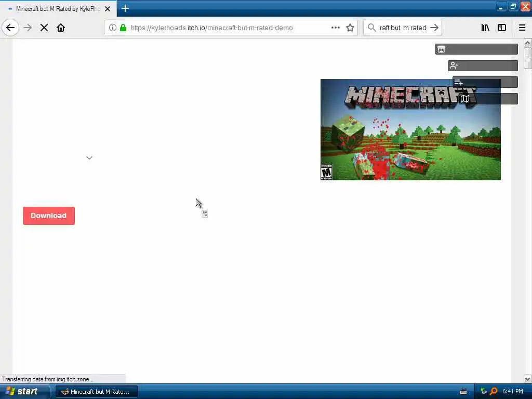The image size is (532, 399).
Task: Open the bloody Minecraft cover image
Action: click(410, 129)
